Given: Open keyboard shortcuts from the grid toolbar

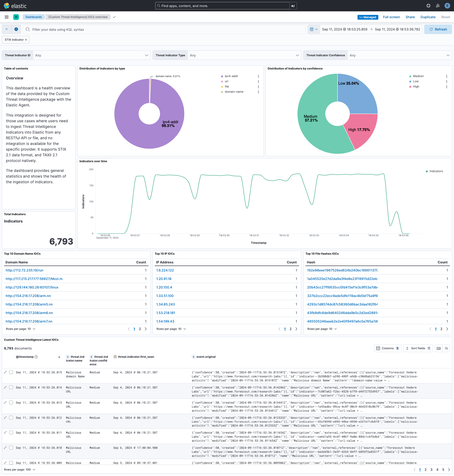Looking at the screenshot, I should pos(438,348).
